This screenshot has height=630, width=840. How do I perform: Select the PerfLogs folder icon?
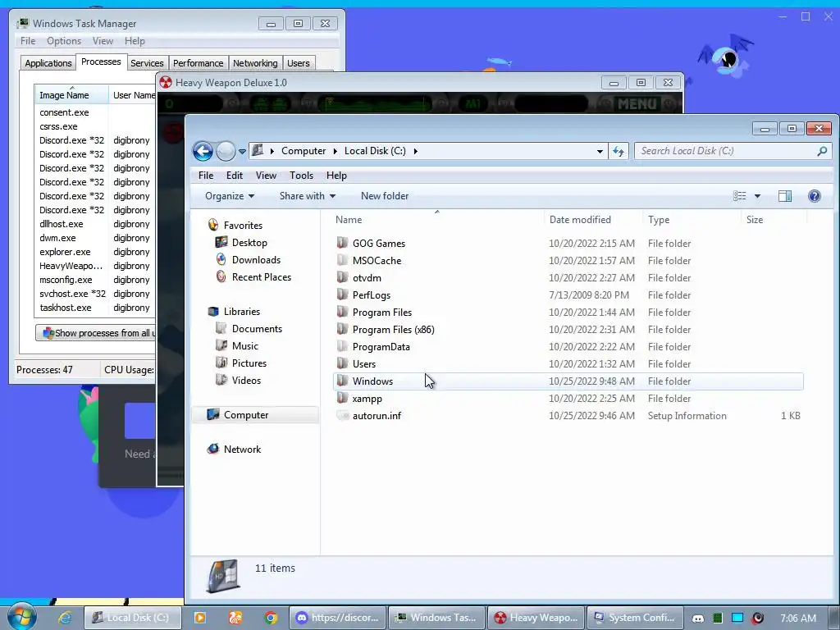[x=342, y=294]
